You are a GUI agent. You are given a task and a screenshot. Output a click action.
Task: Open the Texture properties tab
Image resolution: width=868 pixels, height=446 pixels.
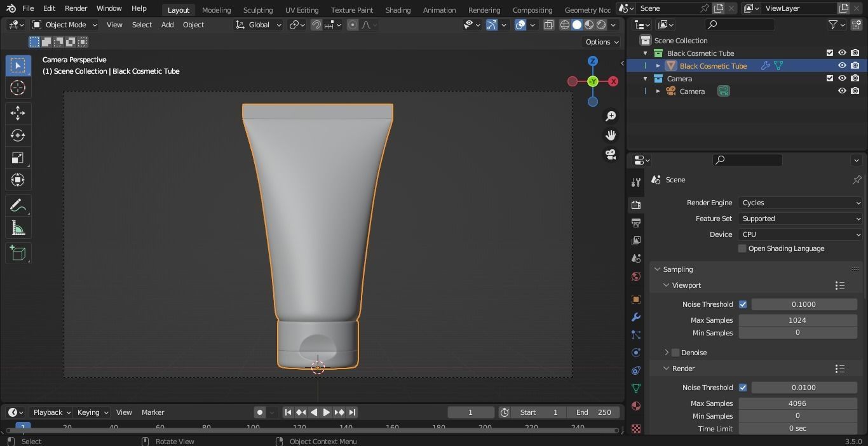636,428
